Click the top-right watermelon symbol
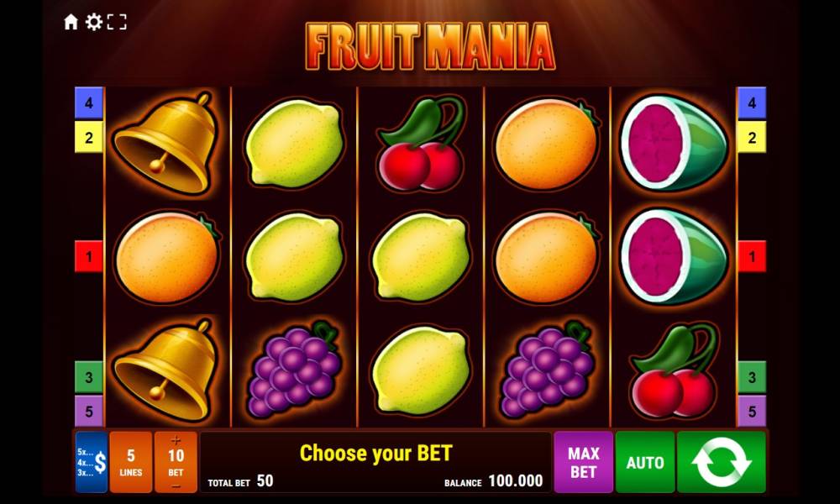 [674, 143]
